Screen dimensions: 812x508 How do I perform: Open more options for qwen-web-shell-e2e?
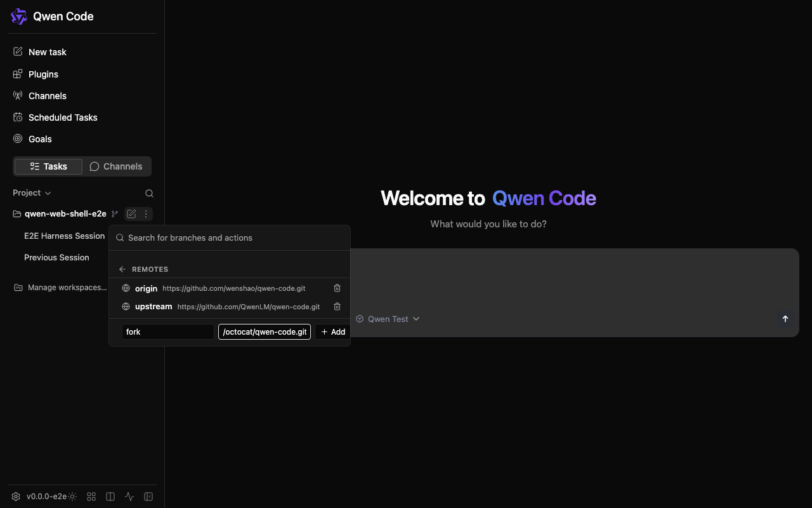pos(146,214)
